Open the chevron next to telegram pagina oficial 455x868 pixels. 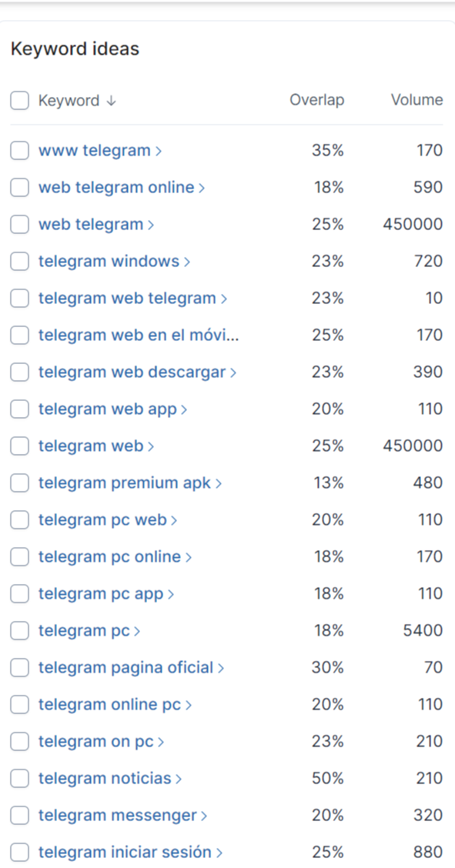pos(222,667)
